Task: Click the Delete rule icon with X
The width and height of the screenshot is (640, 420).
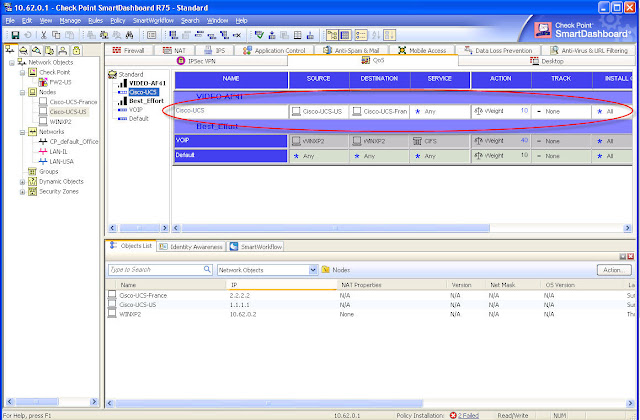Action: pos(237,36)
